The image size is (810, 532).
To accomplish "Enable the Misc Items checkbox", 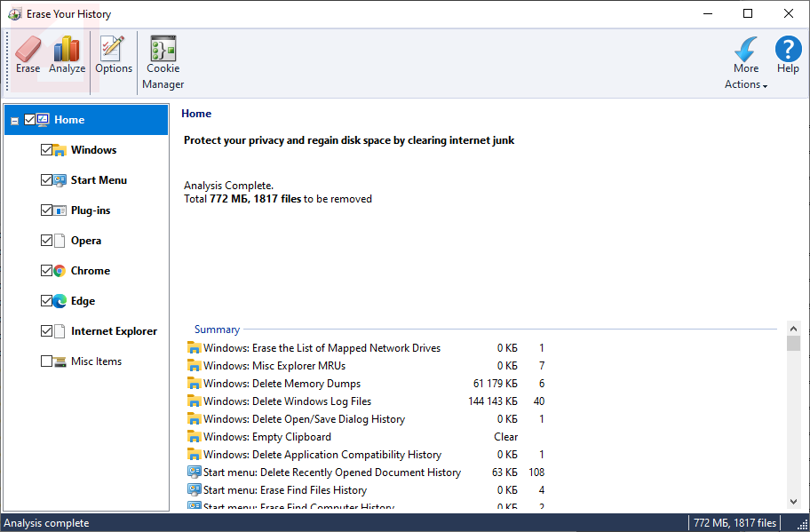I will (46, 361).
